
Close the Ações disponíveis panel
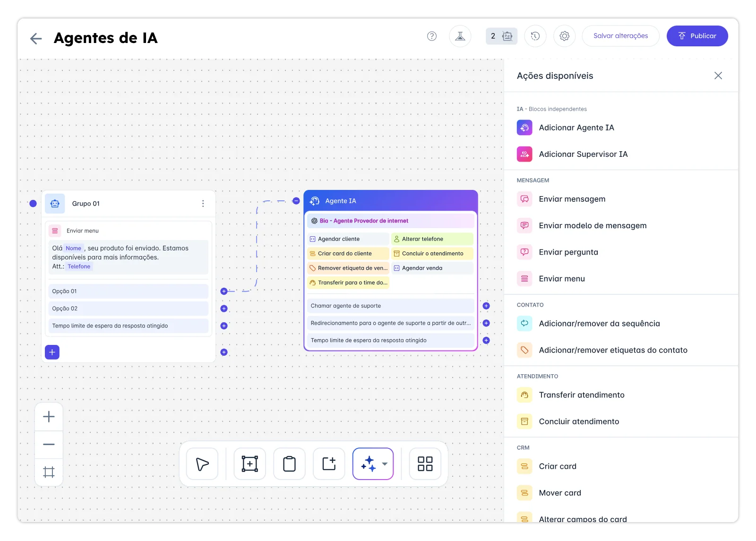click(x=718, y=76)
